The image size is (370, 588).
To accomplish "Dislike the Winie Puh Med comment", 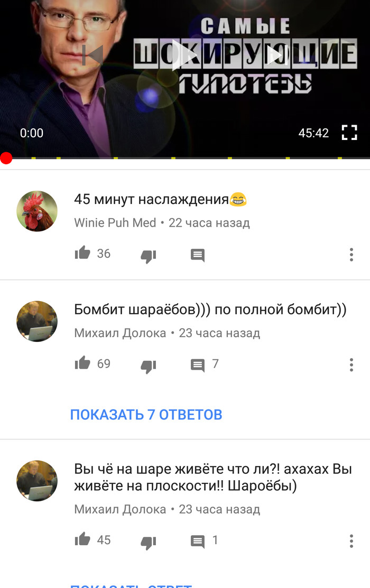I will tap(148, 256).
